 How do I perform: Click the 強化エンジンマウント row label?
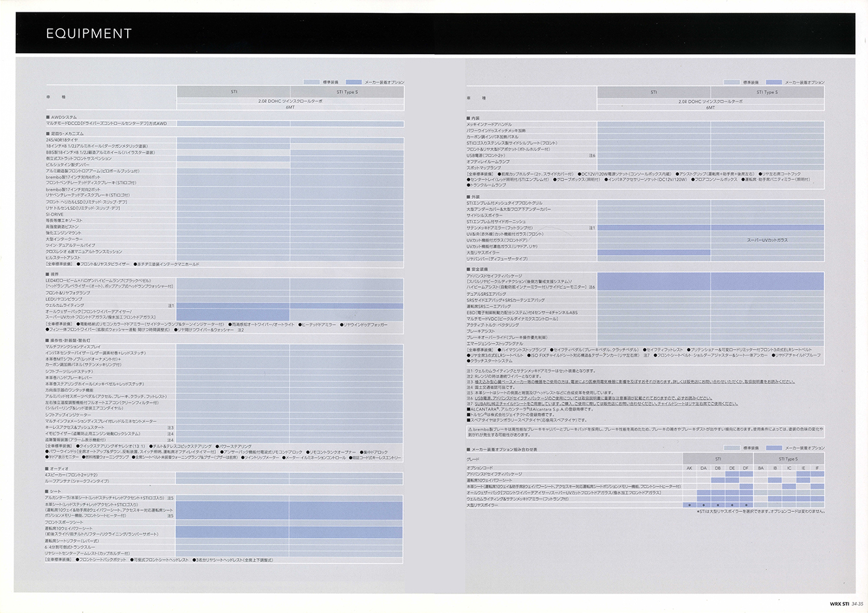(x=63, y=233)
